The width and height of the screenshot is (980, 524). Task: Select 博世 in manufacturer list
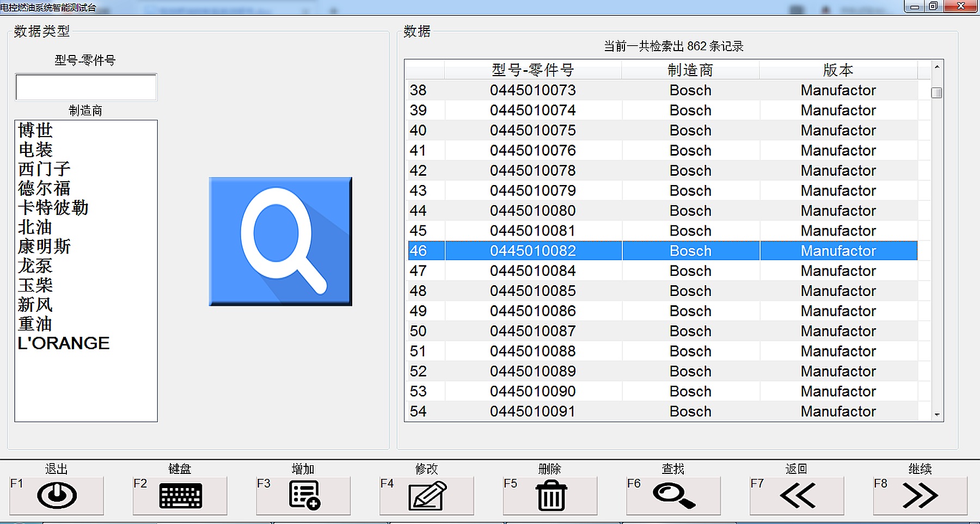(35, 131)
